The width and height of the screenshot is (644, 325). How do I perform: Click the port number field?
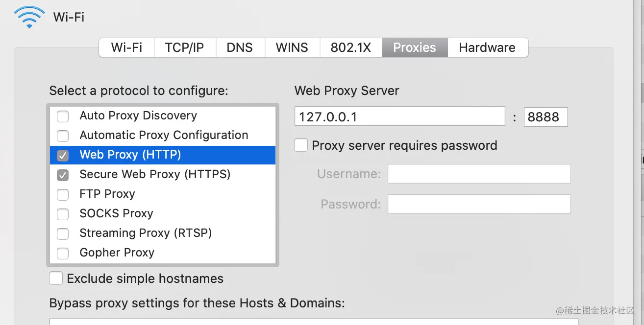pyautogui.click(x=545, y=117)
